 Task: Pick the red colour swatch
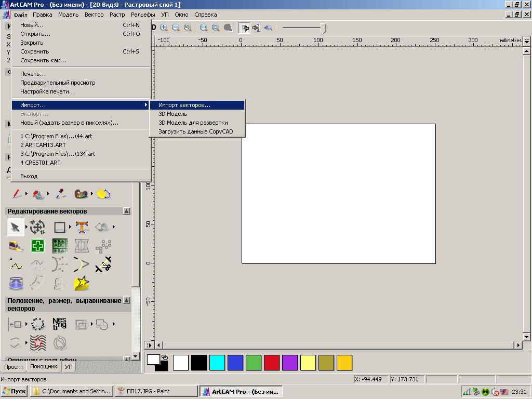pyautogui.click(x=272, y=363)
